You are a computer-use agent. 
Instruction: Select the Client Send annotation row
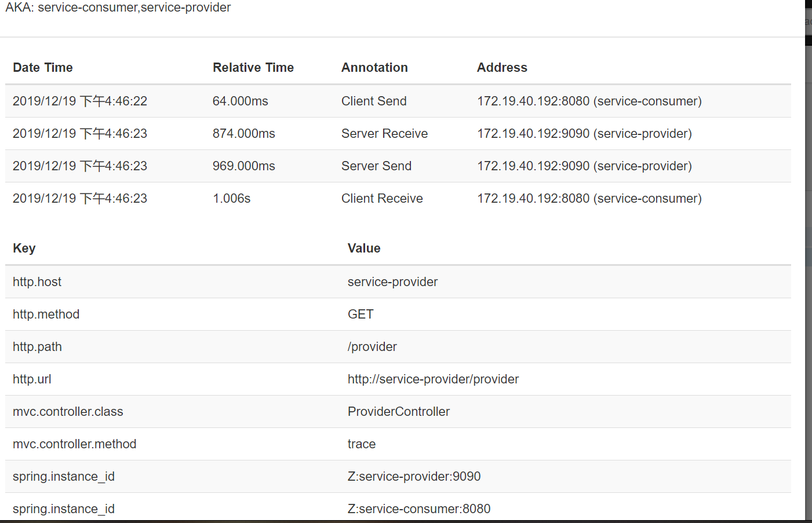coord(398,101)
